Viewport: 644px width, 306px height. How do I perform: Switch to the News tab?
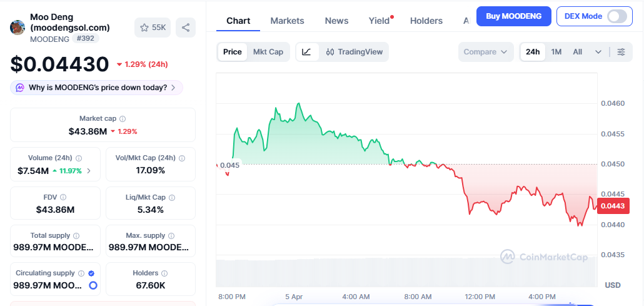pyautogui.click(x=336, y=21)
